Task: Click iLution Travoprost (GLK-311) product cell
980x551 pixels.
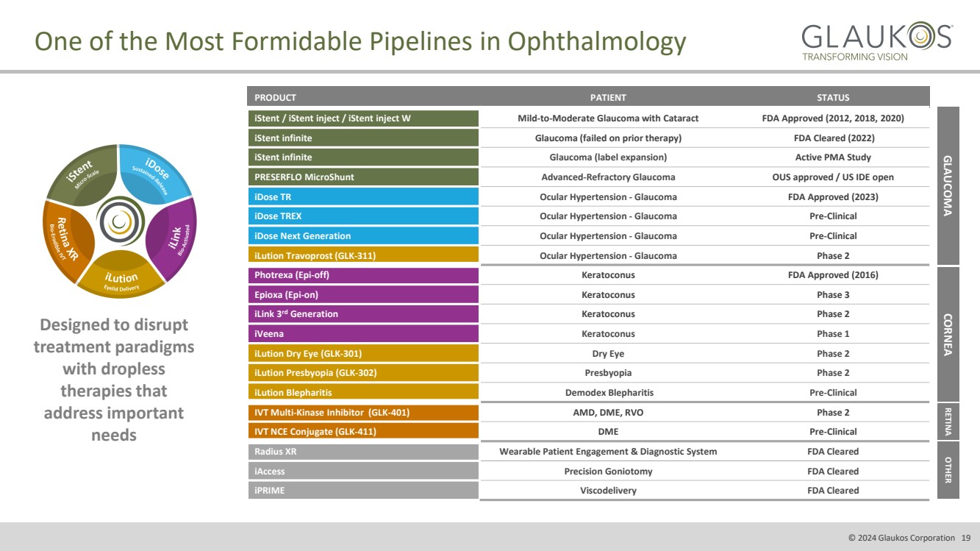Action: pos(363,256)
